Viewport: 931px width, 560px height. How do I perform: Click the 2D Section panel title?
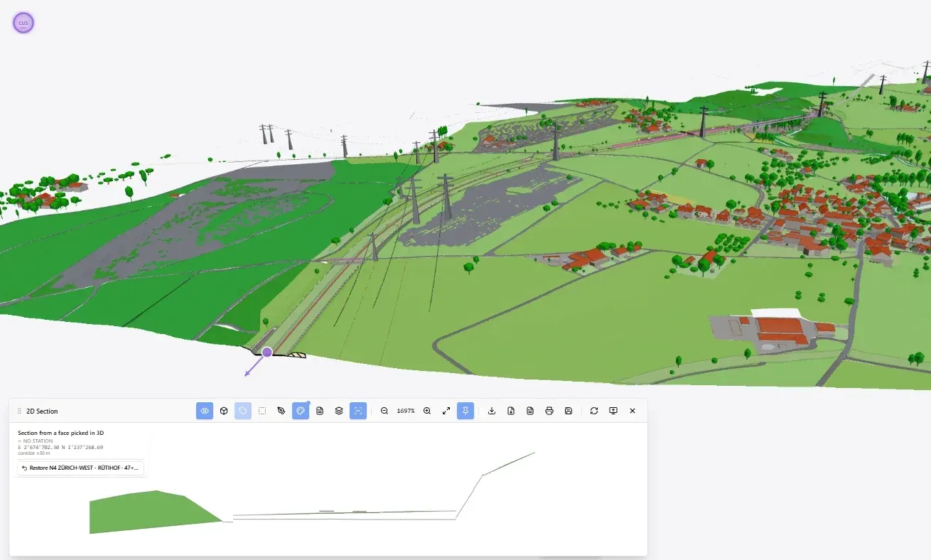point(42,411)
